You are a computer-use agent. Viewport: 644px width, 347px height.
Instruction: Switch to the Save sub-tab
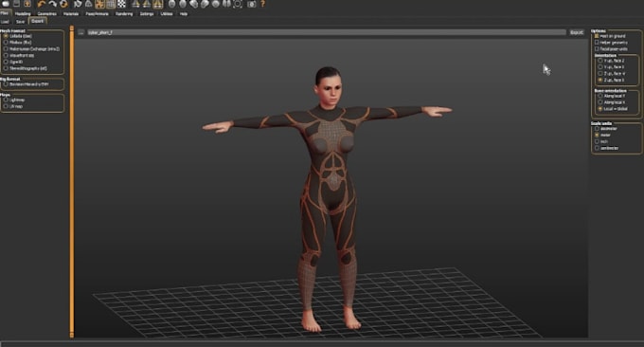pos(20,22)
